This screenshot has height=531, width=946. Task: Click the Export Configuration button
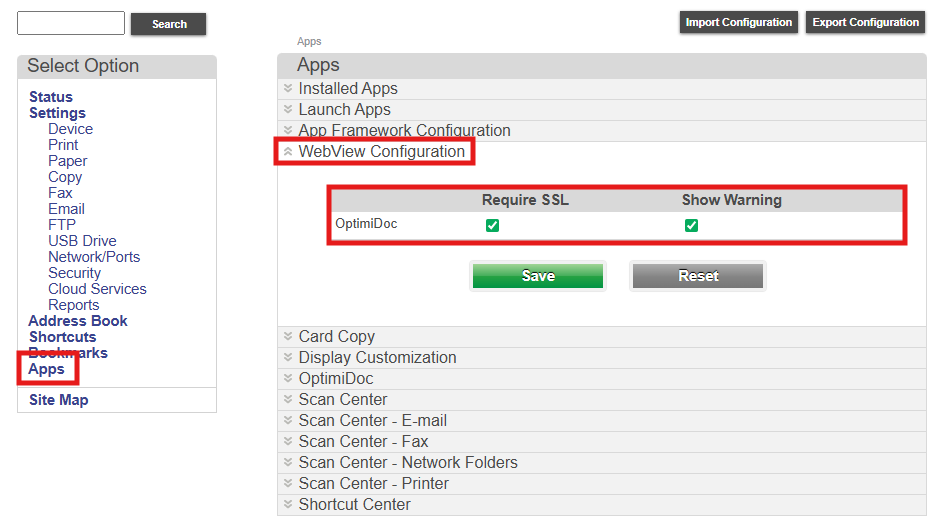click(865, 22)
